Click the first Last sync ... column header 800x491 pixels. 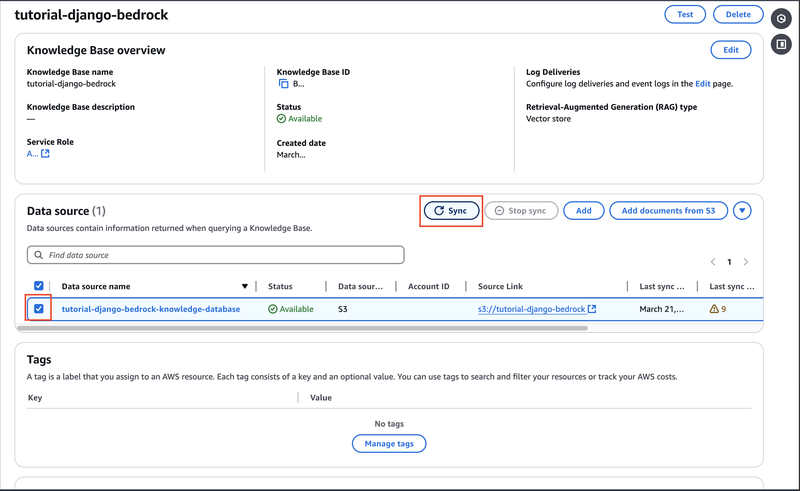pos(662,286)
